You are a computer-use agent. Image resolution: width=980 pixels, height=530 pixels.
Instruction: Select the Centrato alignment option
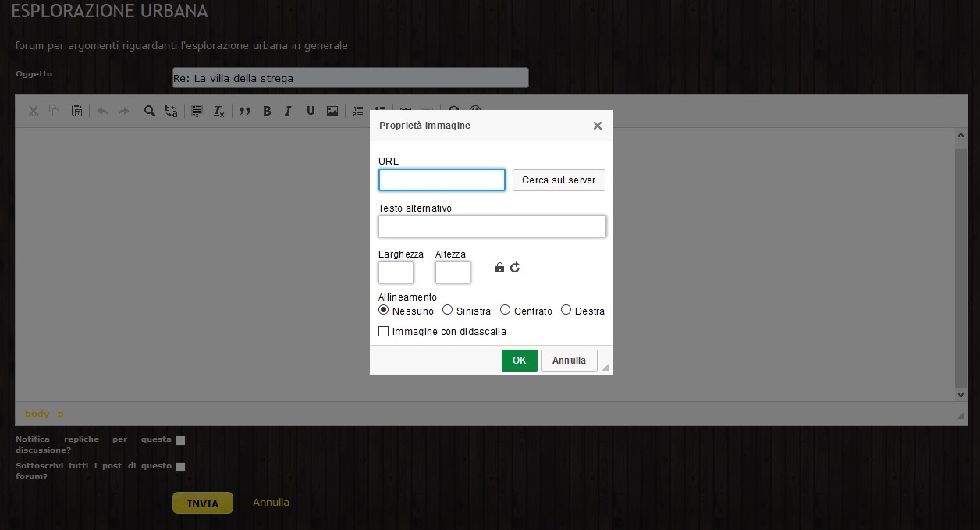coord(505,310)
